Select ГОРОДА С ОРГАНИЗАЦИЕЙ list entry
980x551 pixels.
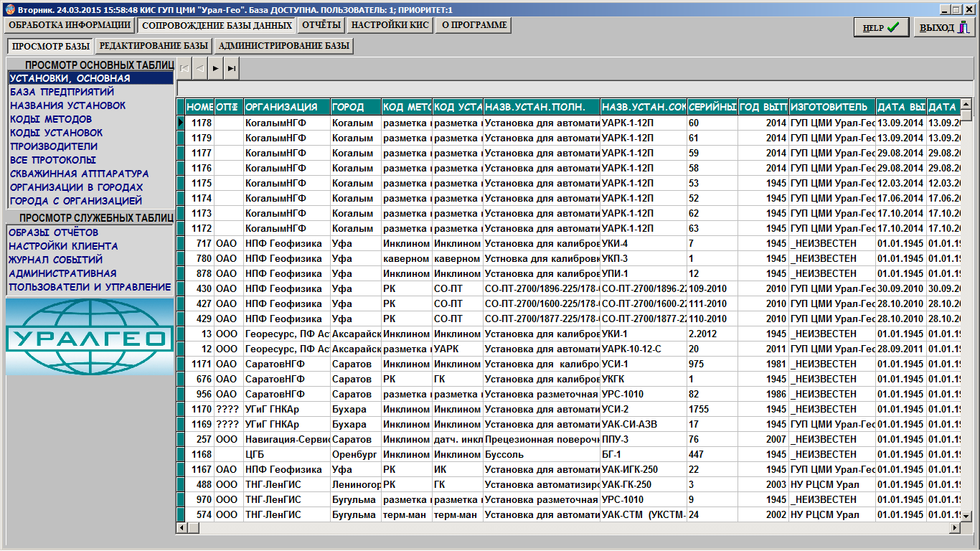point(90,201)
